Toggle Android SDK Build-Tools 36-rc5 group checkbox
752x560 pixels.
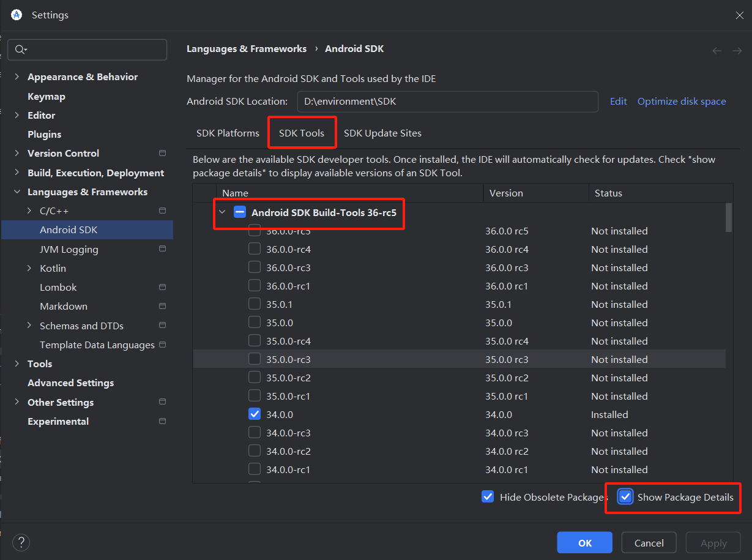pos(240,212)
